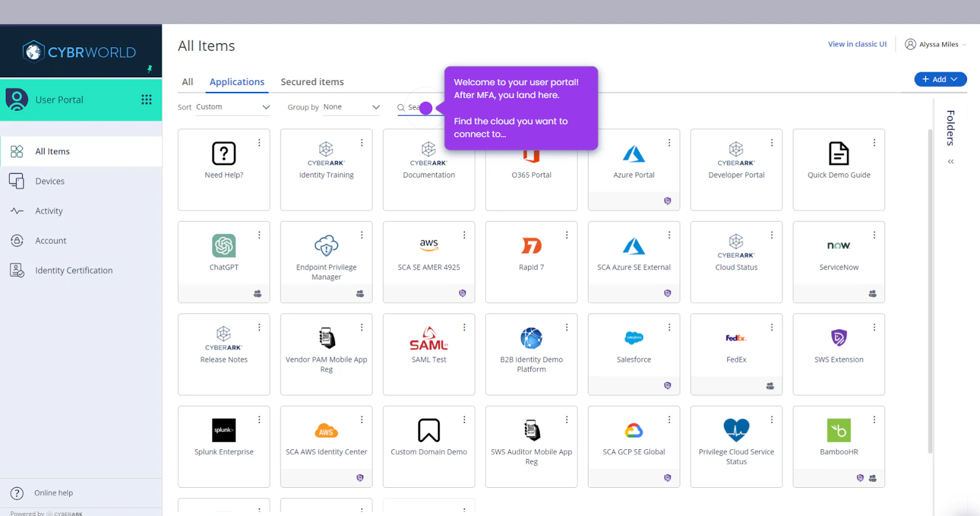This screenshot has height=516, width=980.
Task: Open the Group by None dropdown
Action: [x=352, y=107]
